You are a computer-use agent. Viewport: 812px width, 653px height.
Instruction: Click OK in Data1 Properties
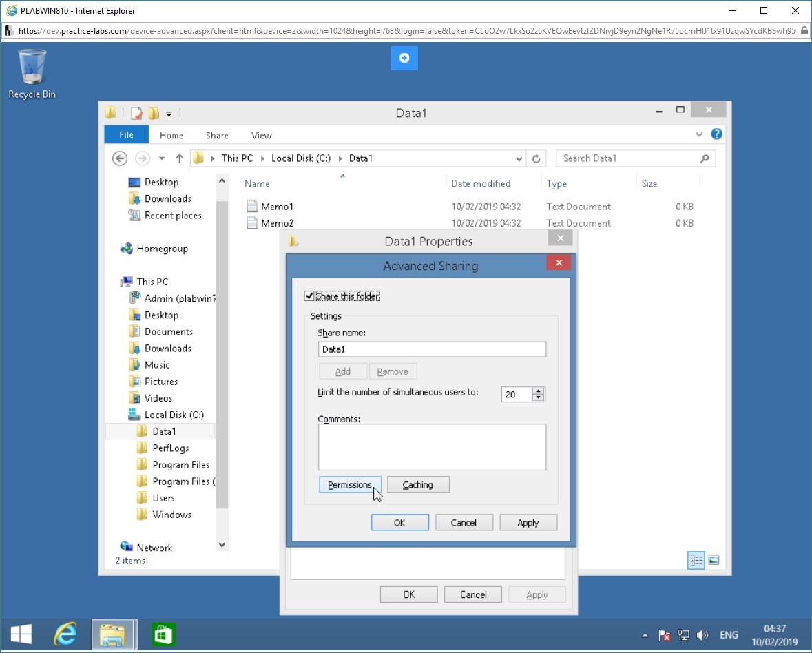(408, 594)
